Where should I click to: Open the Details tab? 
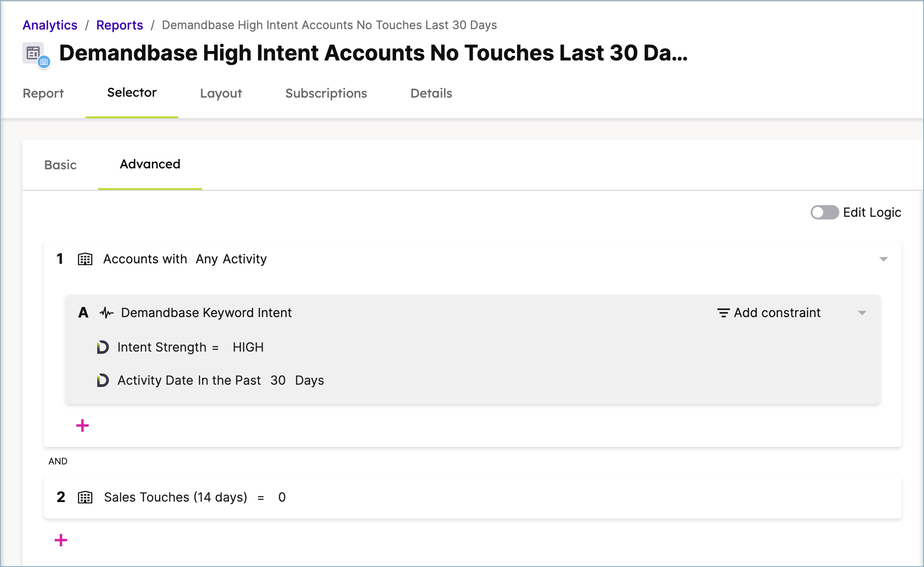(x=431, y=93)
